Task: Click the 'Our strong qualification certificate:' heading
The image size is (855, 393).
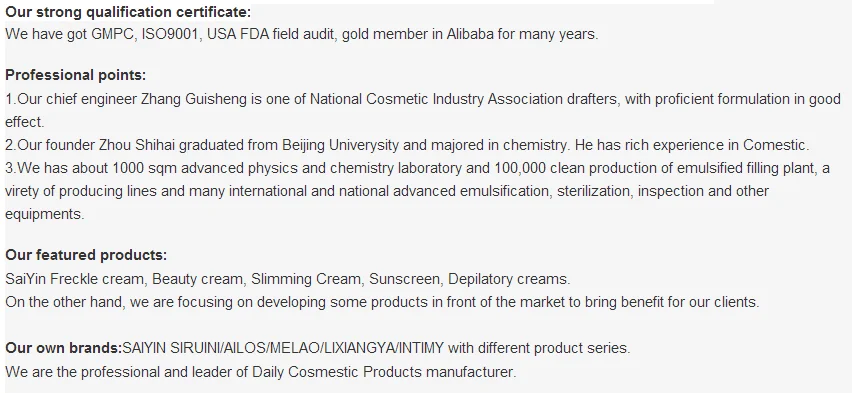Action: pyautogui.click(x=128, y=12)
